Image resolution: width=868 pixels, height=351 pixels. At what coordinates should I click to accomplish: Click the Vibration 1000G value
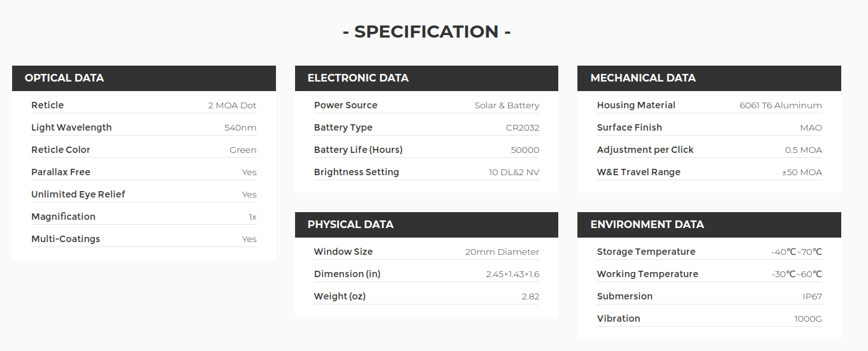[808, 319]
